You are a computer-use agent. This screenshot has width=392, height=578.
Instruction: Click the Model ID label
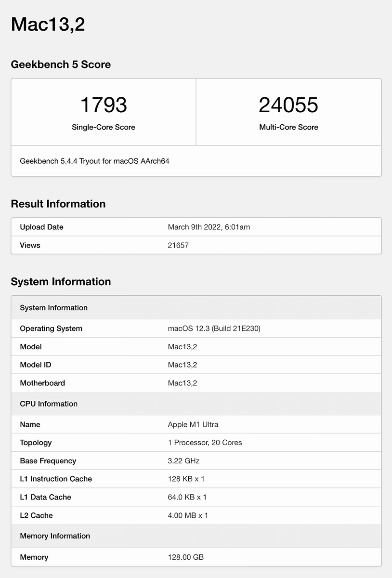36,365
